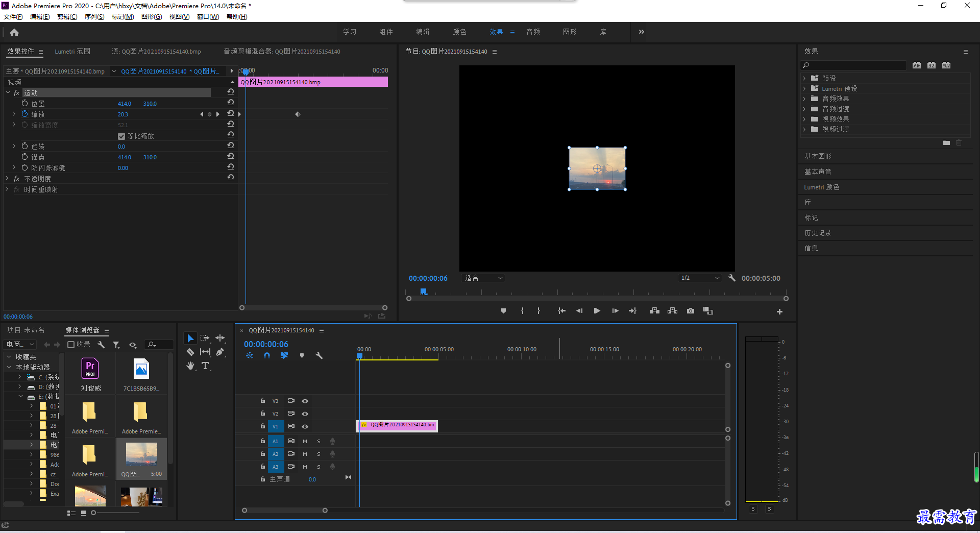
Task: Step back one frame in program monitor
Action: tap(579, 311)
